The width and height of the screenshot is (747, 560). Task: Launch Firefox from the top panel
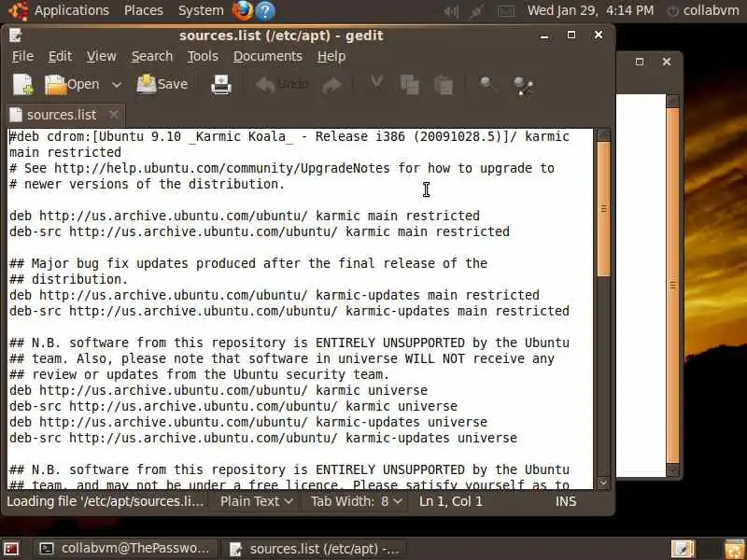[243, 10]
